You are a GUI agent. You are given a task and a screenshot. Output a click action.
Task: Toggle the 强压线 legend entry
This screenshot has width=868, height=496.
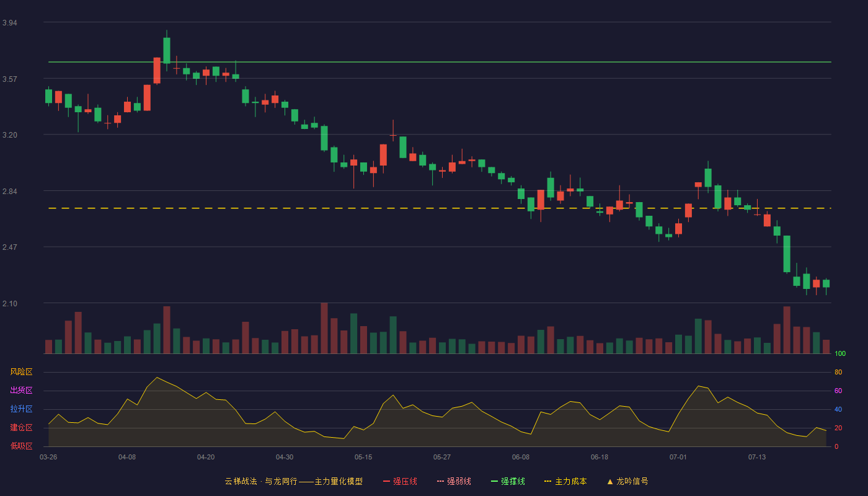400,481
